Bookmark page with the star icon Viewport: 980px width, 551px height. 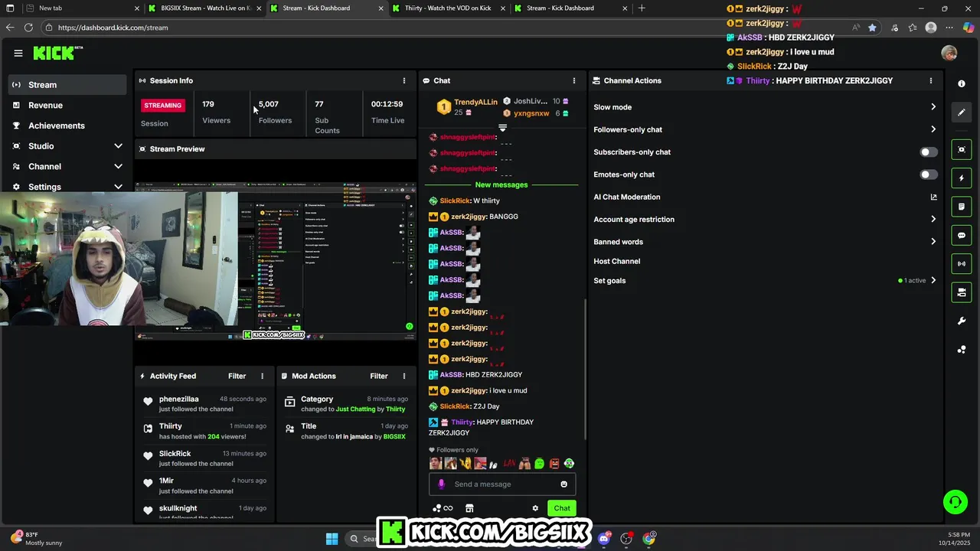point(872,28)
